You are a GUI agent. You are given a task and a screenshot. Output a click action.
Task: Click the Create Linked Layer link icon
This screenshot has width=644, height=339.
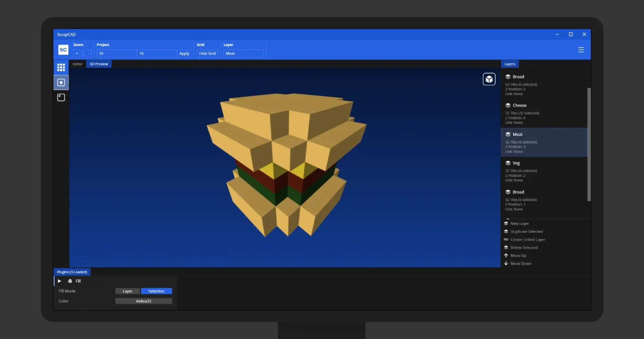506,240
